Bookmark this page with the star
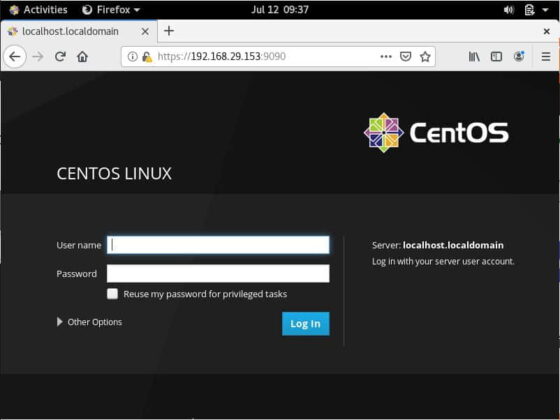The width and height of the screenshot is (560, 420). [x=425, y=56]
